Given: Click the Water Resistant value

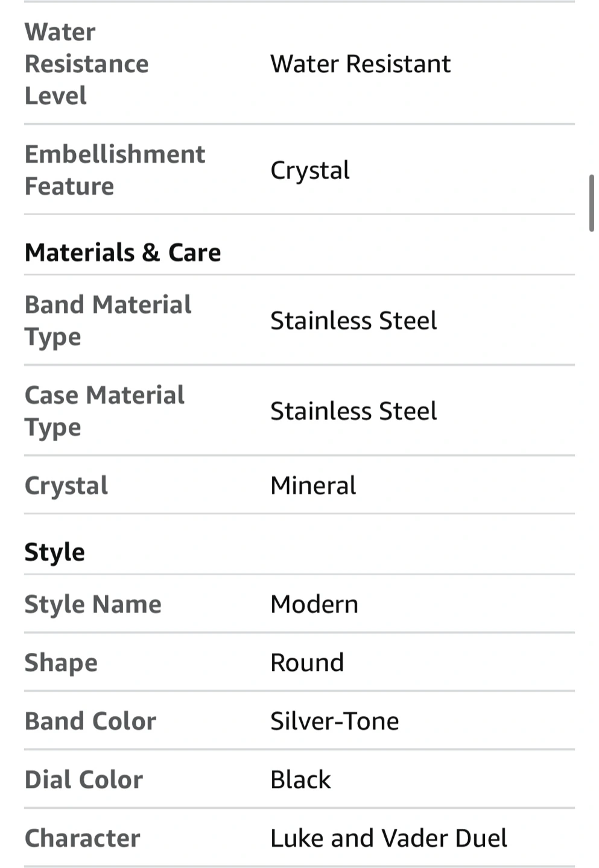Looking at the screenshot, I should (360, 64).
